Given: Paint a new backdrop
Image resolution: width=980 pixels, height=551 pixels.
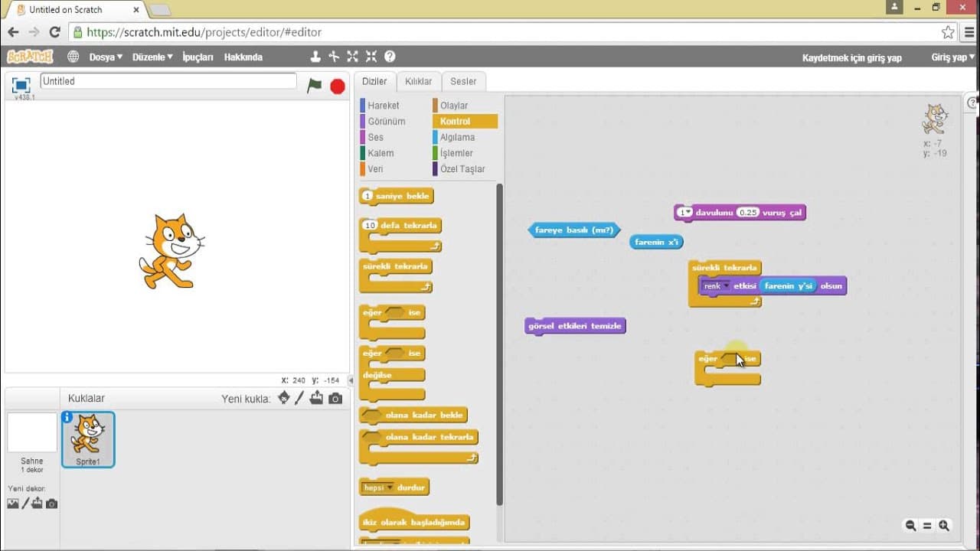Looking at the screenshot, I should pos(25,503).
